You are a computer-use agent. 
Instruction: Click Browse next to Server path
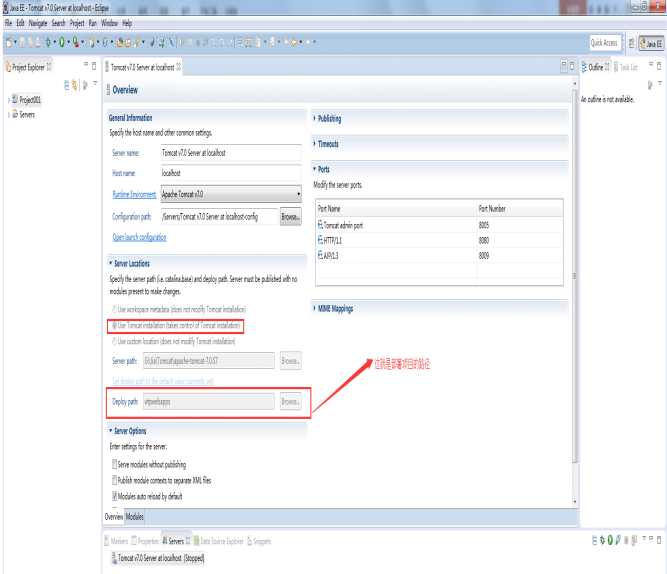pos(291,360)
